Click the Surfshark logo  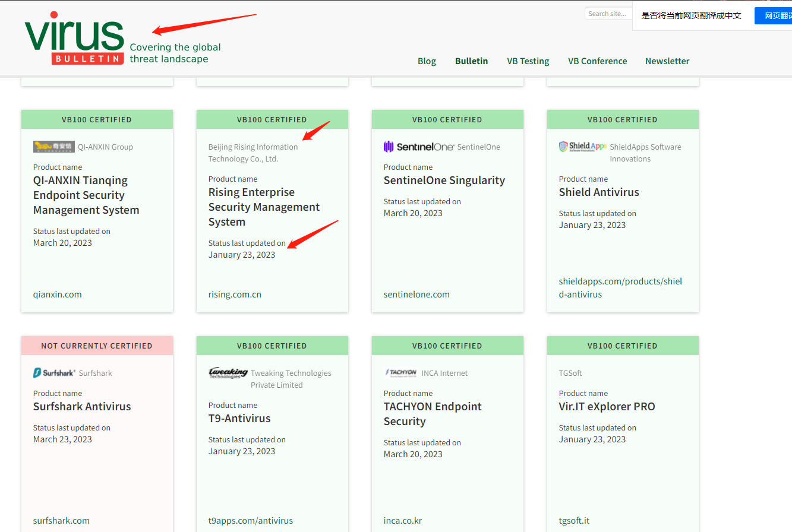coord(54,373)
